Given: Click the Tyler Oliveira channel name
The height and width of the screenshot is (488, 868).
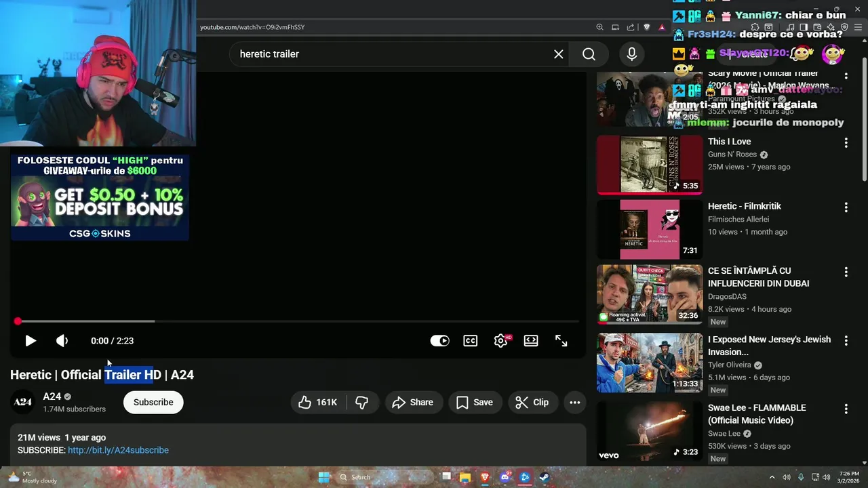Looking at the screenshot, I should 730,365.
